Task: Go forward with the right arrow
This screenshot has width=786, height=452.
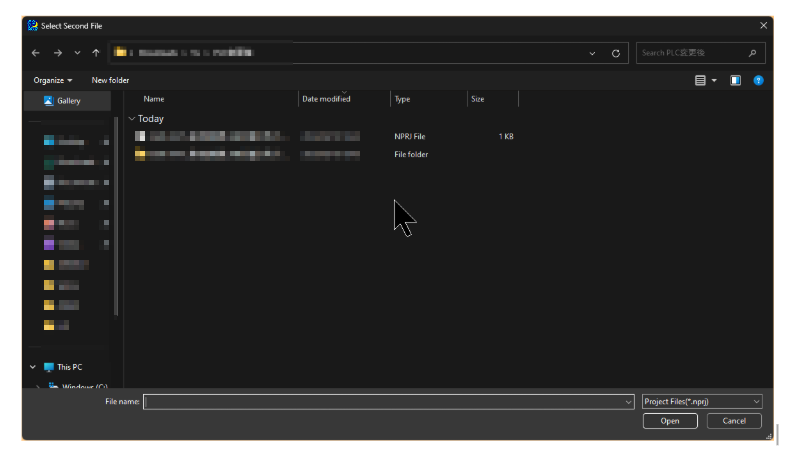Action: [58, 53]
